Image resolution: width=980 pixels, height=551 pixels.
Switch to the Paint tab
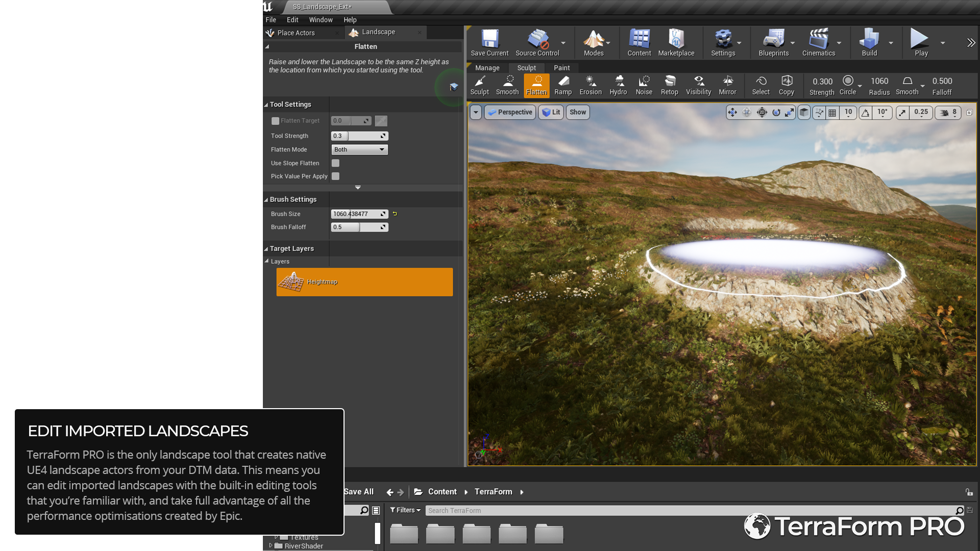[x=561, y=68]
